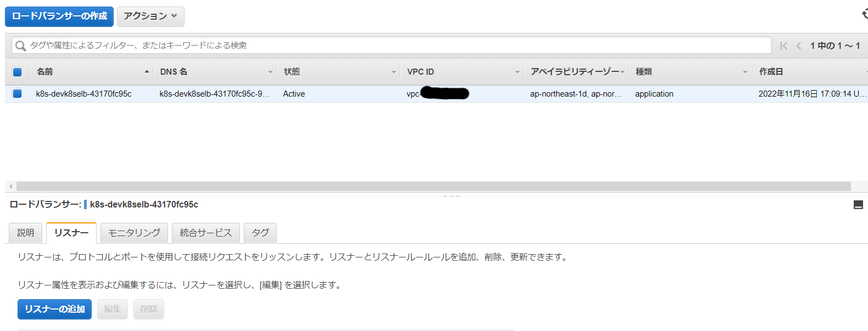Toggle checkbox for k8s-devk8selb-43170fc95c row
Viewport: 868px width, 331px height.
tap(17, 94)
